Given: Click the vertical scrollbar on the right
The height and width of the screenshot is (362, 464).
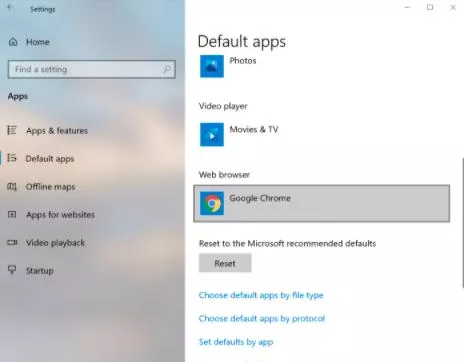Looking at the screenshot, I should pyautogui.click(x=462, y=223).
